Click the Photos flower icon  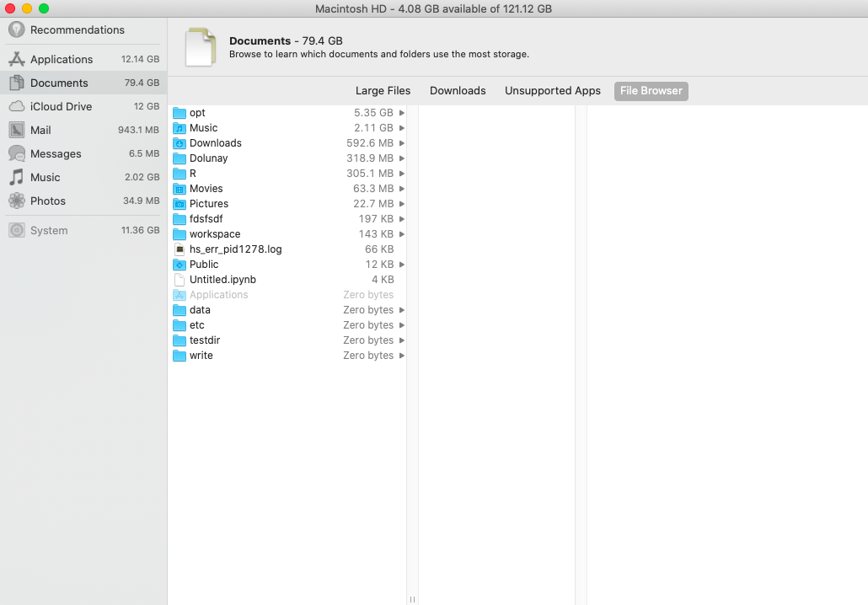tap(17, 201)
